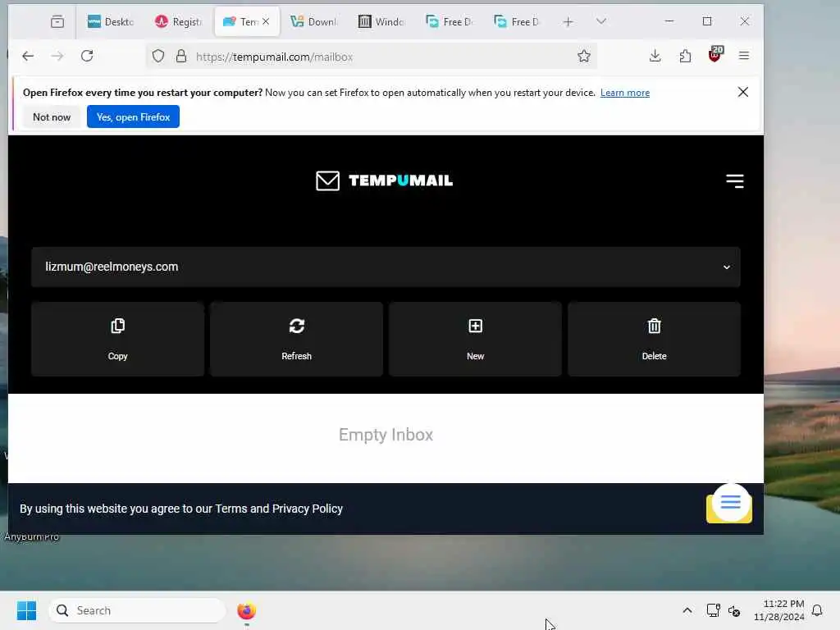Select the lizmum@reelmoneys.com address field
840x630 pixels.
(386, 267)
